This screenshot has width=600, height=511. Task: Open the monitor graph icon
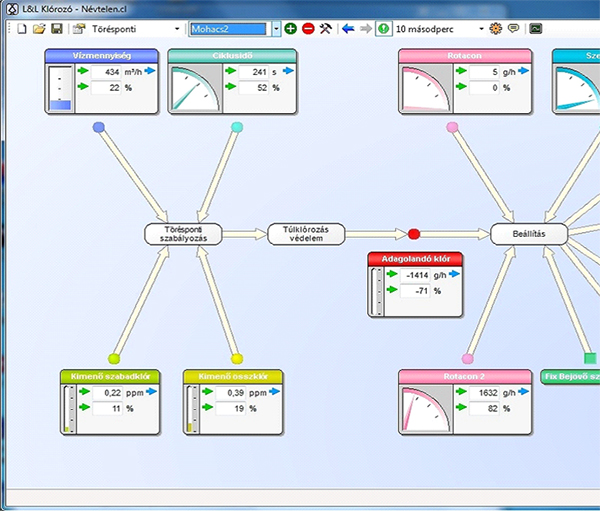(x=536, y=29)
